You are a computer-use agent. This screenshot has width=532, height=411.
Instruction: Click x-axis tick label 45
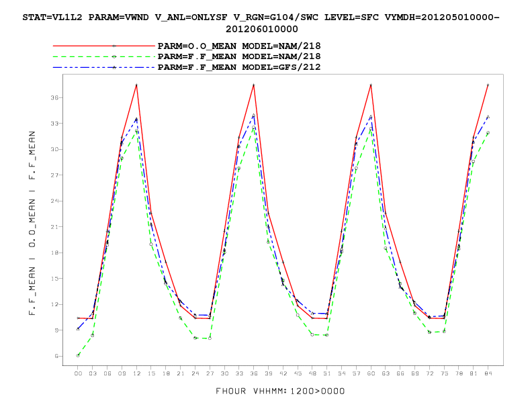[298, 373]
